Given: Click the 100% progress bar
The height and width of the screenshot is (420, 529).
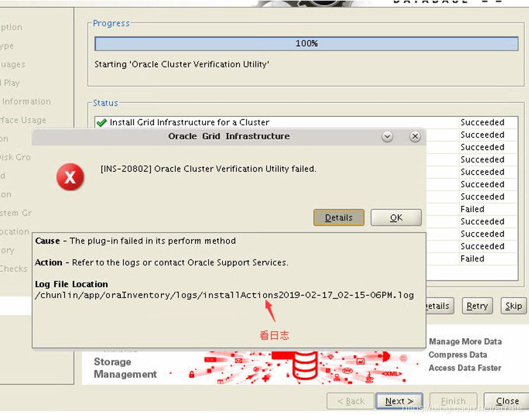Looking at the screenshot, I should pyautogui.click(x=306, y=43).
